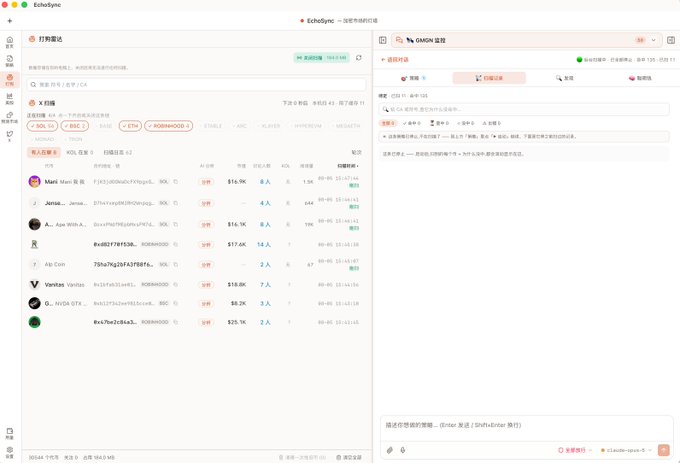Viewport: 680px width, 463px height.
Task: Enable the MONAD chain filter chip
Action: (x=42, y=139)
